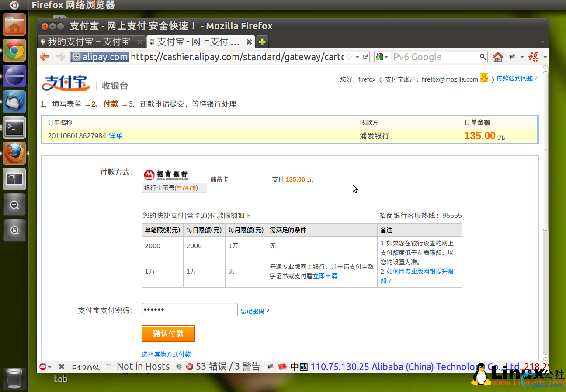Click 选择其他方式付款 link
The height and width of the screenshot is (392, 566).
166,354
